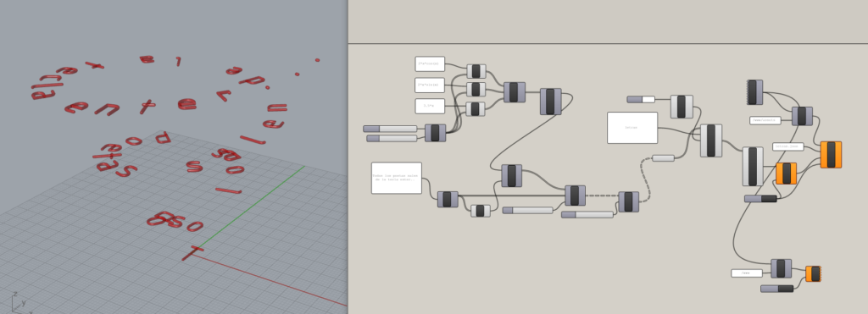Click the large orange component beside Letras_base panel
The height and width of the screenshot is (314, 868).
coord(831,155)
